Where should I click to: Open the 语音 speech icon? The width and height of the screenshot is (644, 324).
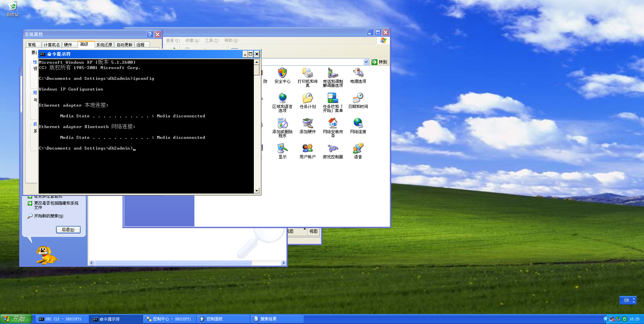click(358, 151)
